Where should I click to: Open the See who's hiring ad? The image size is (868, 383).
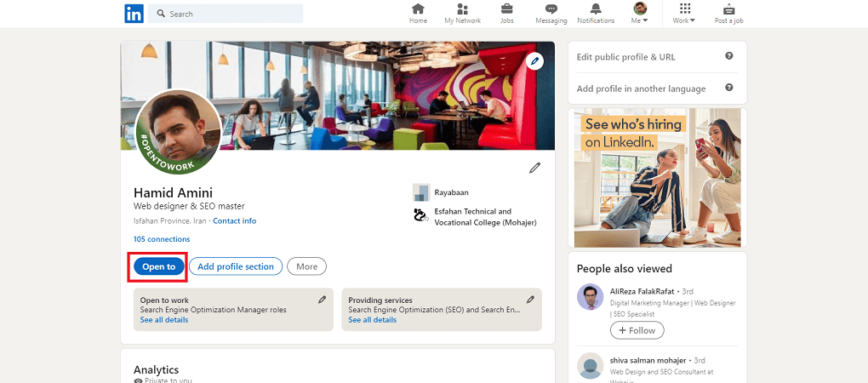tap(658, 178)
